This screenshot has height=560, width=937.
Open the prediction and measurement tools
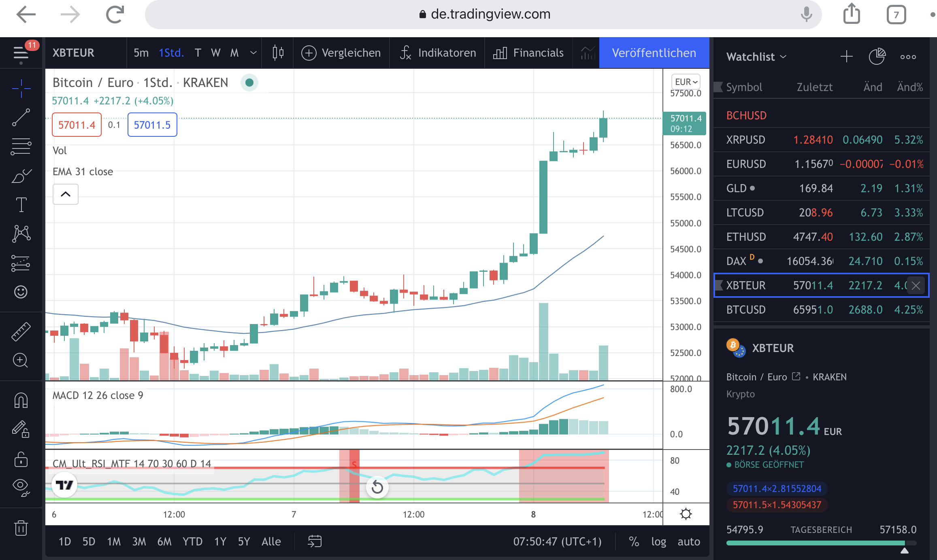click(x=21, y=263)
